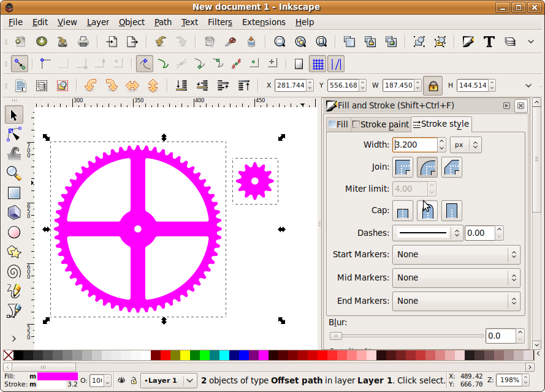Open the Dashes pattern dropdown

pyautogui.click(x=427, y=233)
